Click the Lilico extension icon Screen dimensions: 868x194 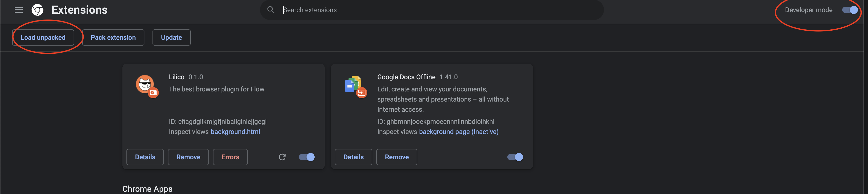coord(147,86)
